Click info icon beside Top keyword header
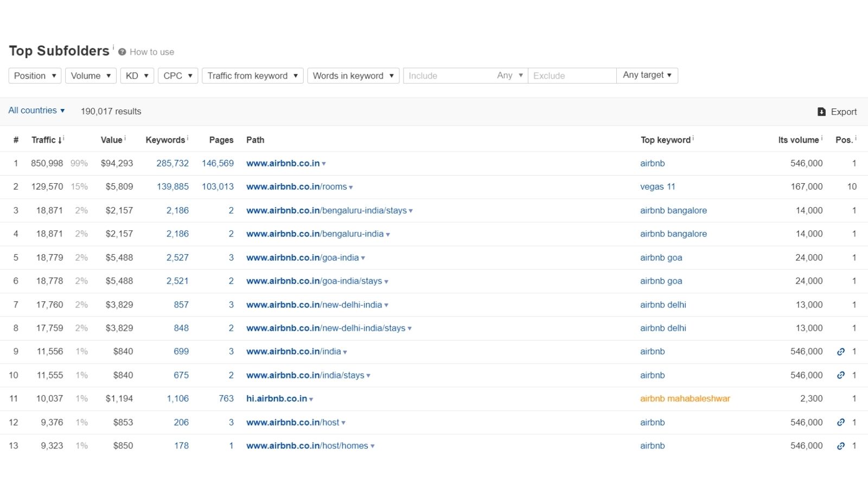 pos(693,138)
